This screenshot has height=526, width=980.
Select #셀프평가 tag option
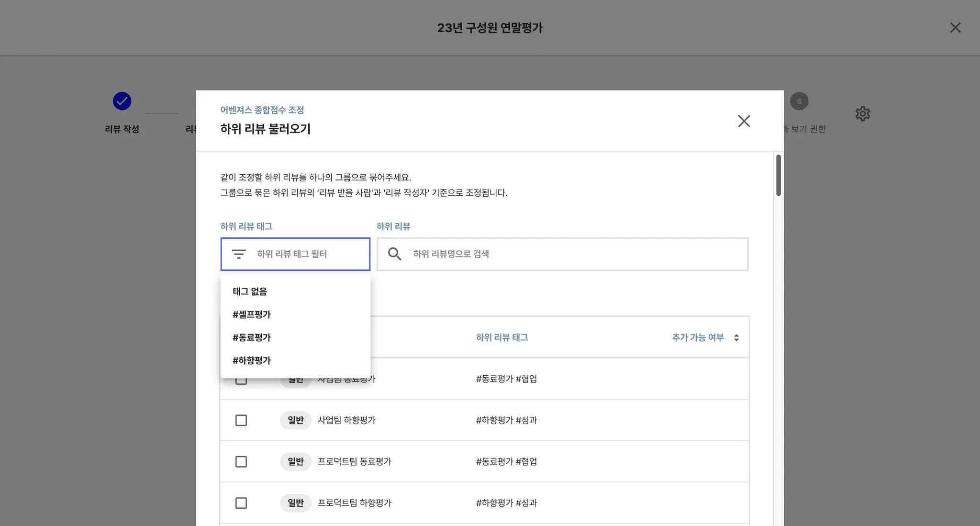pos(252,314)
